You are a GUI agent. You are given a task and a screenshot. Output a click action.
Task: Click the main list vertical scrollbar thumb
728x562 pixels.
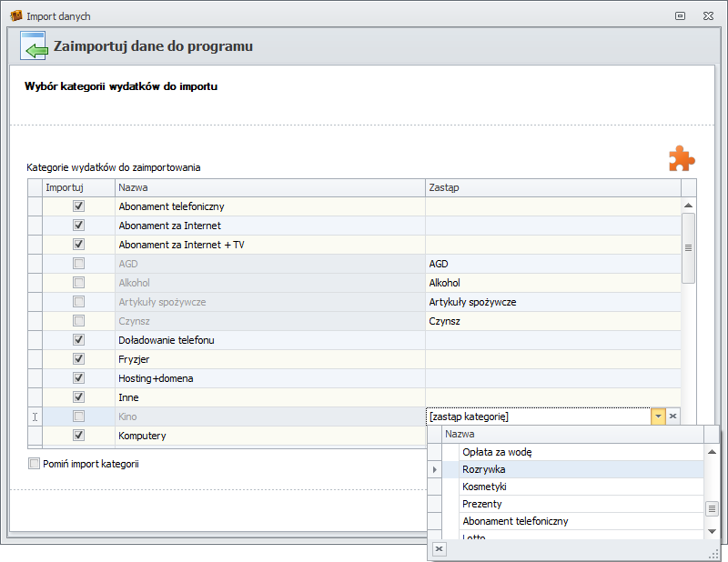pos(688,247)
